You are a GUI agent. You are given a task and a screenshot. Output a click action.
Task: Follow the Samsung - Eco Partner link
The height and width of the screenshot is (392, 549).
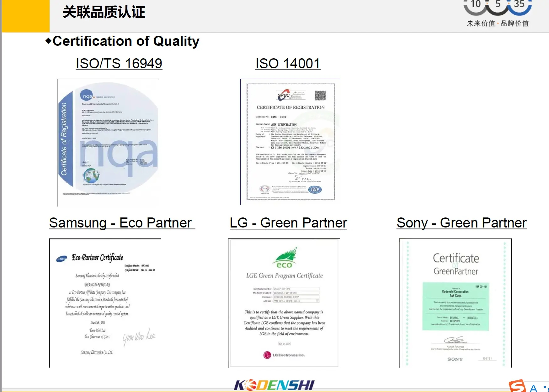click(122, 223)
